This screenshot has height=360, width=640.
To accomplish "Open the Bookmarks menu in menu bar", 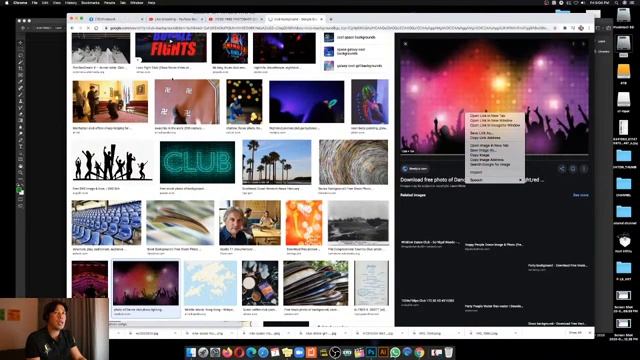I will point(90,2).
